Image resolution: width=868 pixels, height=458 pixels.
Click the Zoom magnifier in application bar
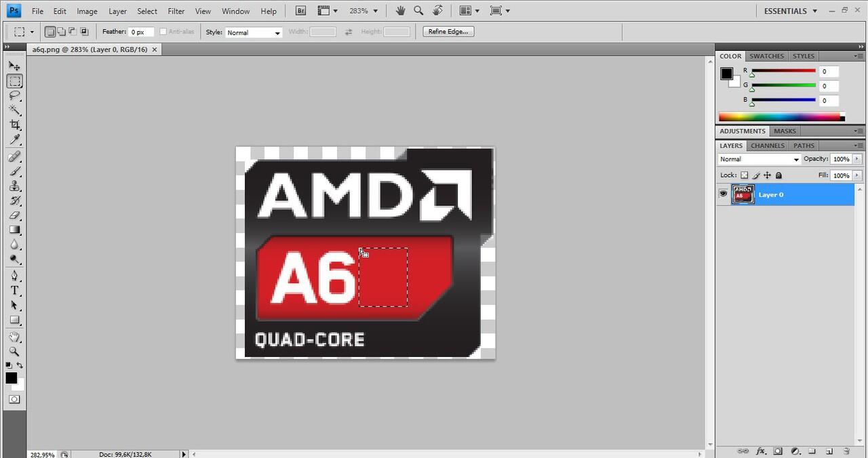coord(418,11)
